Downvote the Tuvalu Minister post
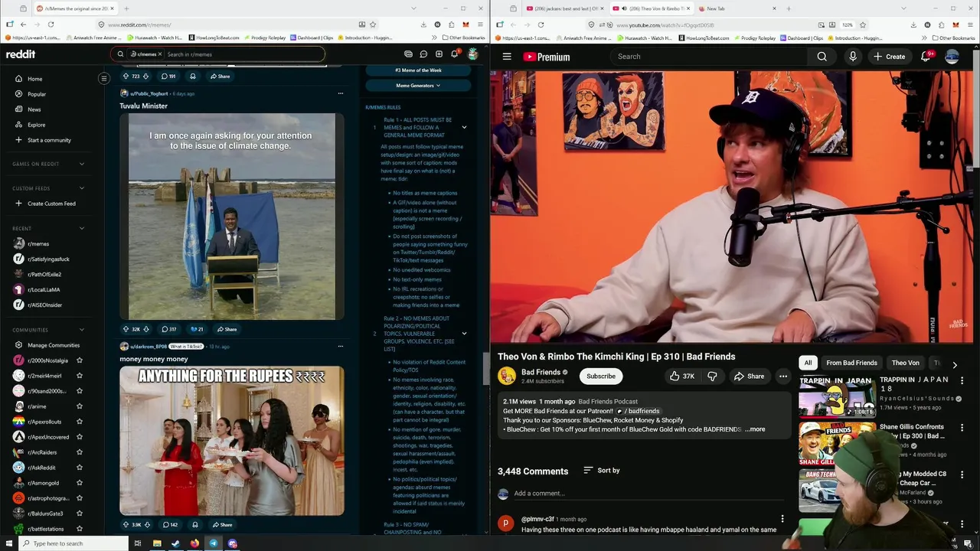This screenshot has width=980, height=551. [146, 329]
